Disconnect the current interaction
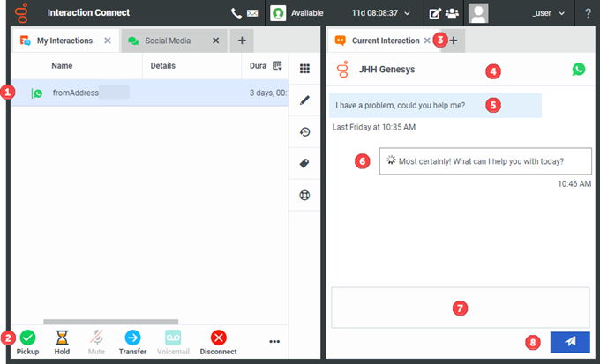Screen dimensions: 600x364 [x=219, y=338]
